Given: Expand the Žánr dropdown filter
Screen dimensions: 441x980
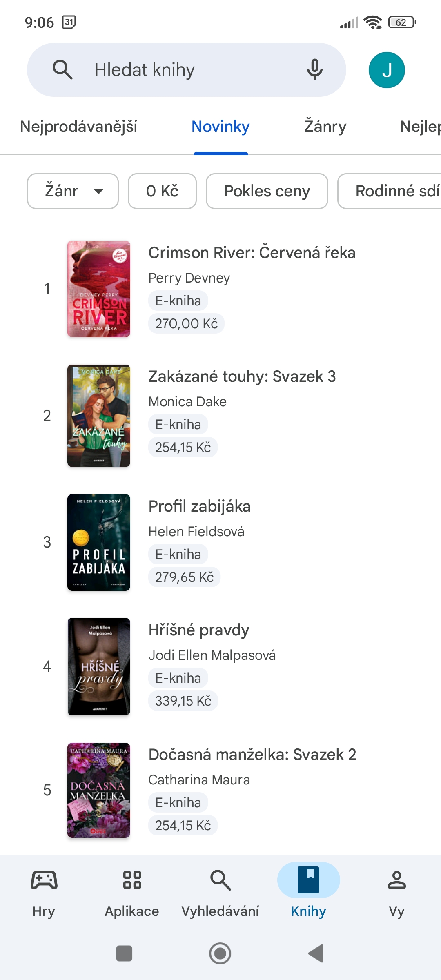Looking at the screenshot, I should tap(73, 191).
